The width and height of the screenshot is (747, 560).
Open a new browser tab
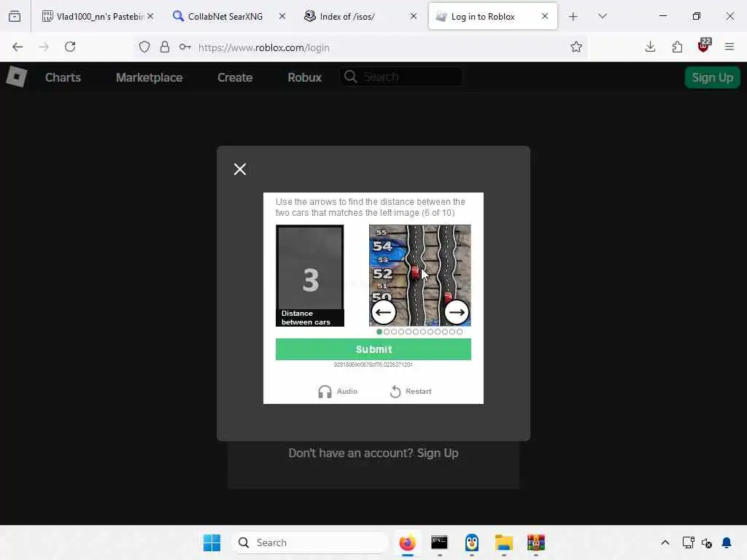click(573, 17)
